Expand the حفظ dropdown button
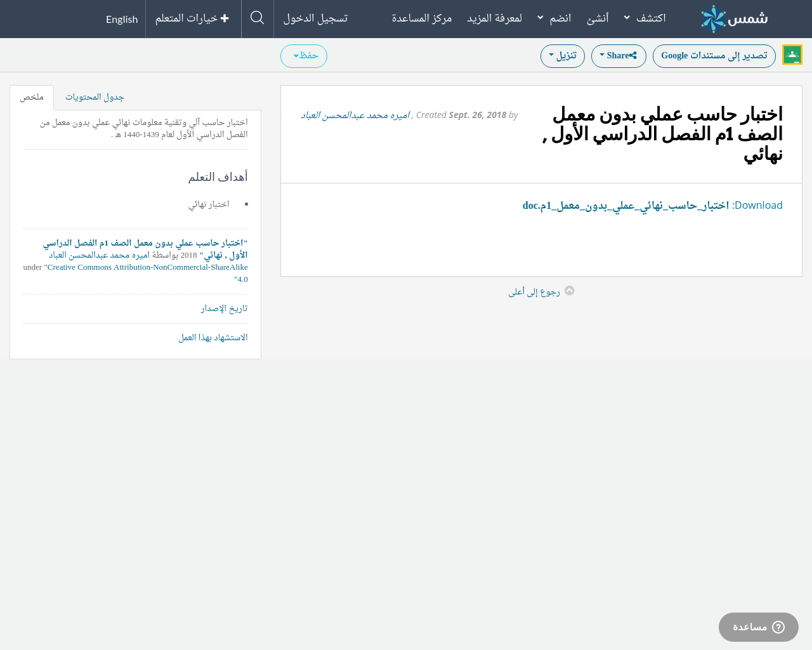812x650 pixels. click(x=304, y=56)
